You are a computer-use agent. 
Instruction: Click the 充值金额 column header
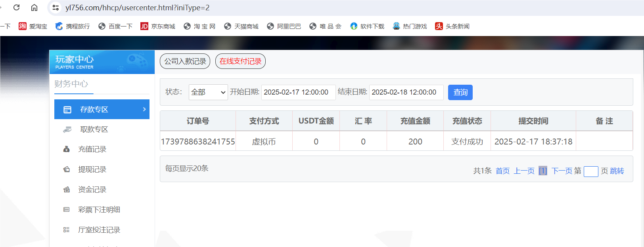click(415, 121)
